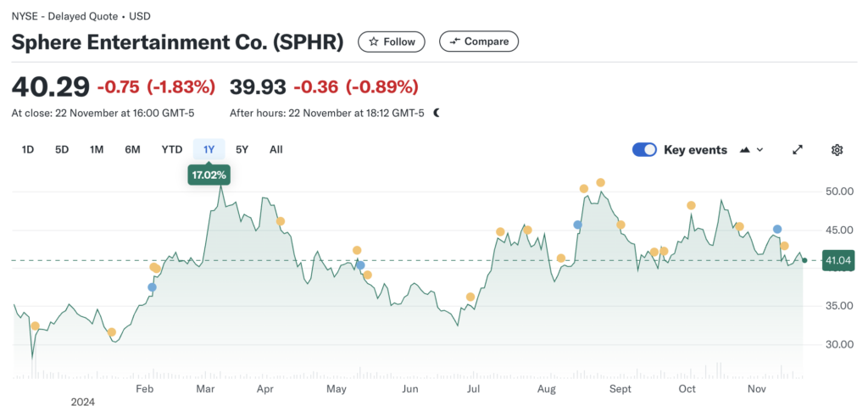
Task: Click the blue event marker in February
Action: click(x=152, y=287)
